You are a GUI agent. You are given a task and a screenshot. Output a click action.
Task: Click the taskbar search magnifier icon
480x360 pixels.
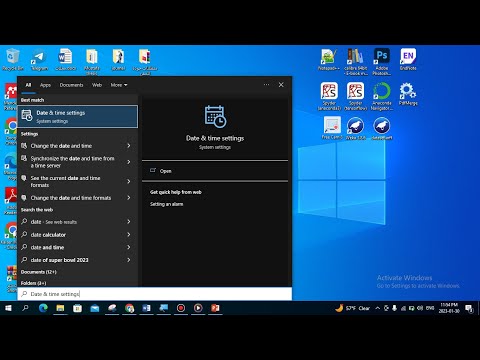25,308
